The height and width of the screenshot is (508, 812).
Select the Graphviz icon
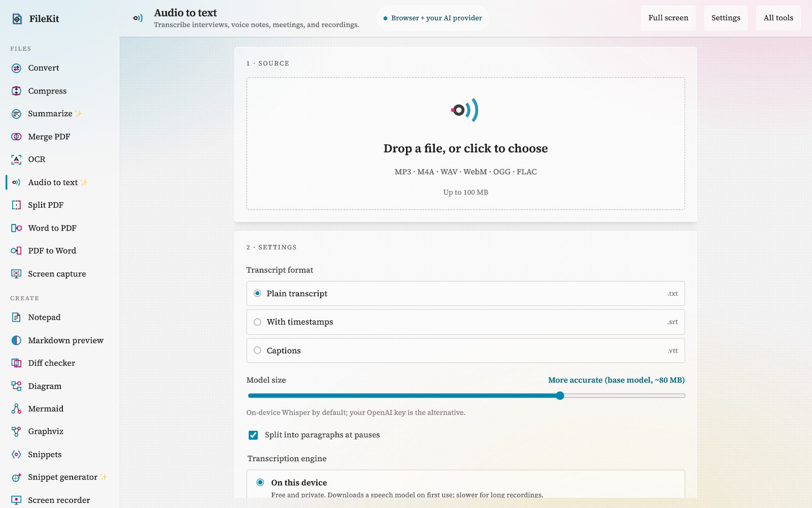tap(16, 432)
